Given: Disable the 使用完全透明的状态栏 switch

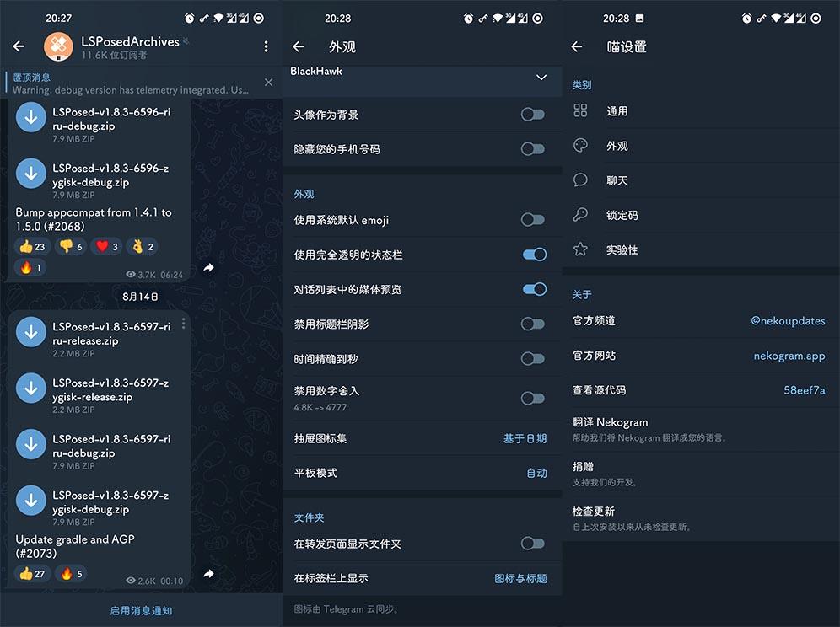Looking at the screenshot, I should (x=532, y=254).
